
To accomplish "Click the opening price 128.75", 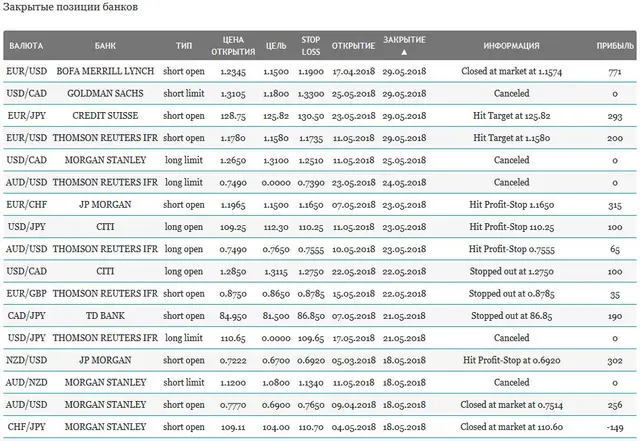I will pos(233,116).
